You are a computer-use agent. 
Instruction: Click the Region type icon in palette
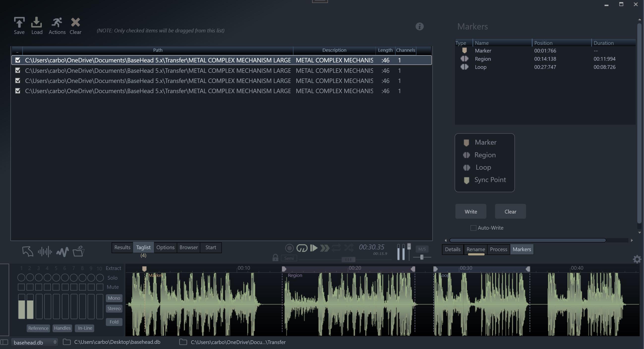(466, 155)
